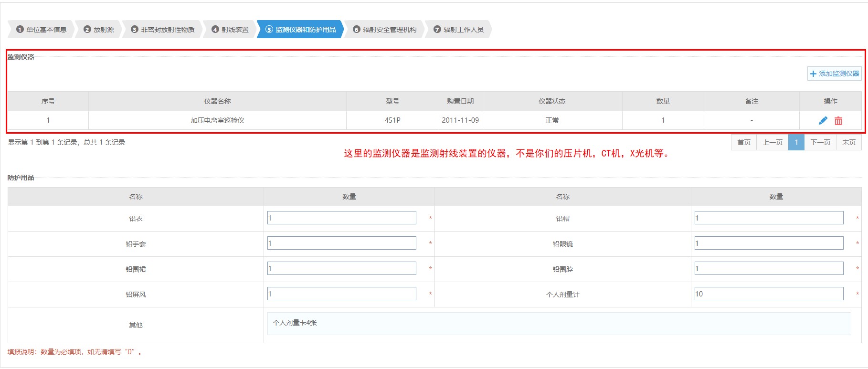The width and height of the screenshot is (868, 369).
Task: Select the 正常 status cell
Action: (x=552, y=120)
